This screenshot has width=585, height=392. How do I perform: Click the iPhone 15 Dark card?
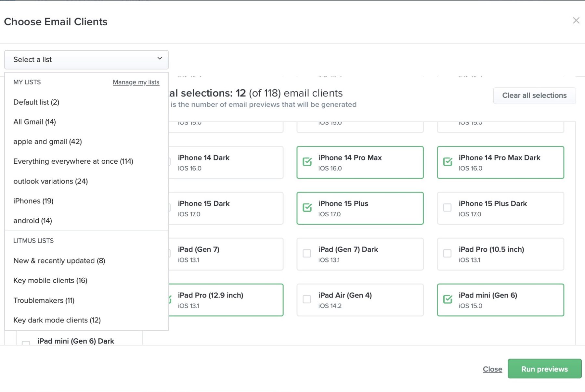[x=226, y=208]
